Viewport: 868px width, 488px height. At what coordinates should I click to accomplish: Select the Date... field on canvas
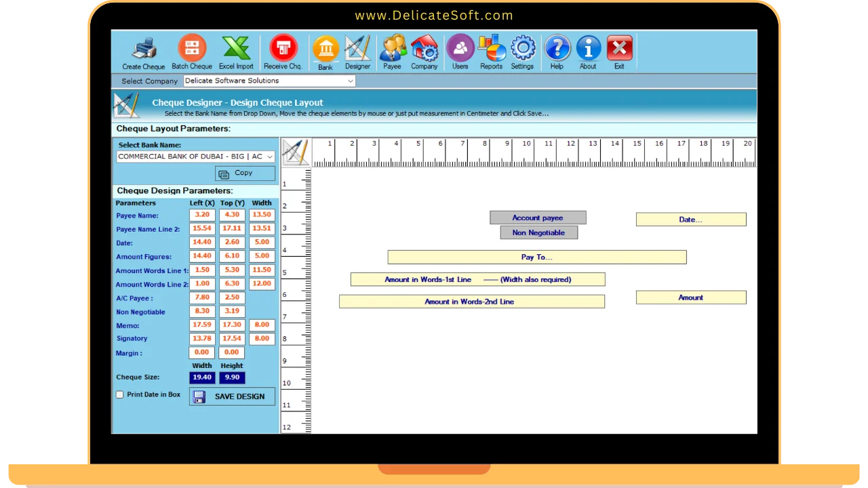(x=691, y=220)
